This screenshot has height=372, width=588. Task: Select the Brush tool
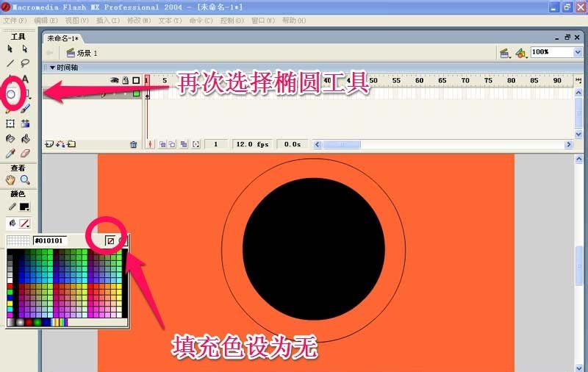click(x=25, y=109)
